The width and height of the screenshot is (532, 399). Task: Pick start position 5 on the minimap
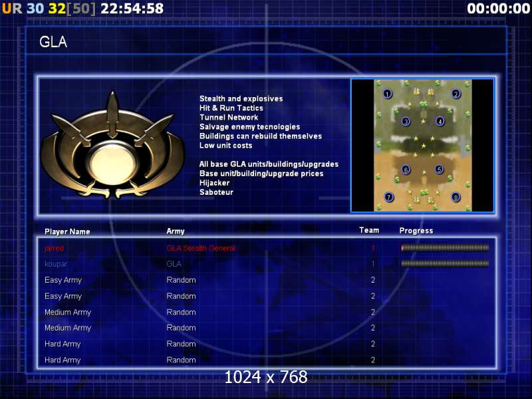(439, 170)
